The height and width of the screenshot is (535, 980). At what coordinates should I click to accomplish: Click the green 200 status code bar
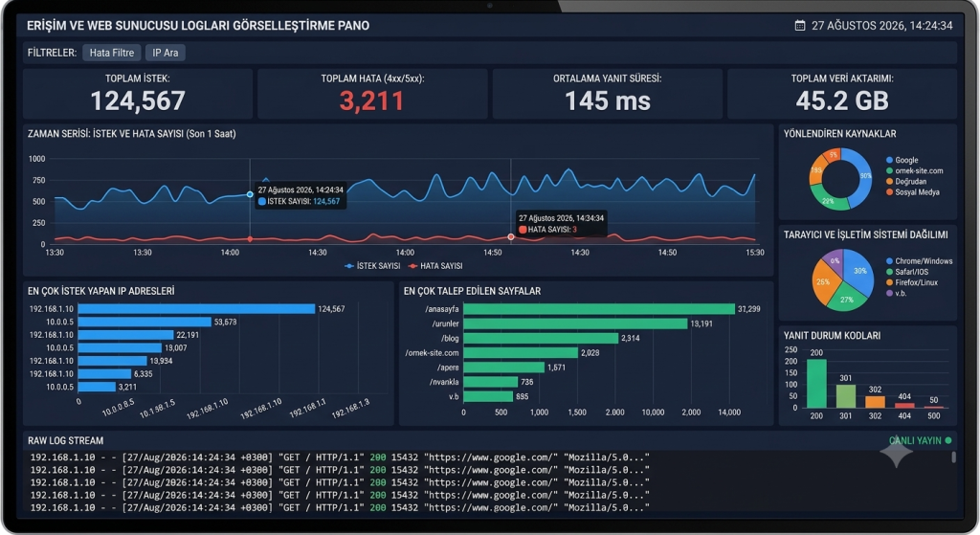point(816,383)
